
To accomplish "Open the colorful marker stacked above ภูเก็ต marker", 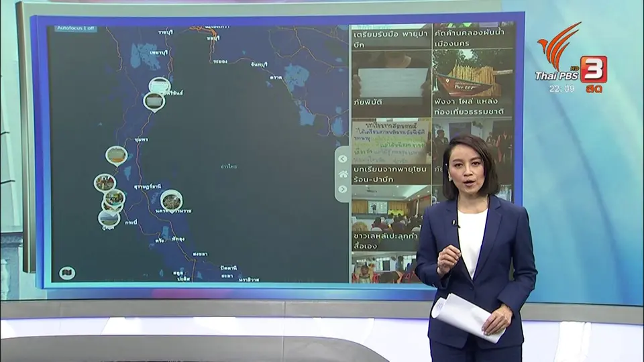I will tap(115, 198).
